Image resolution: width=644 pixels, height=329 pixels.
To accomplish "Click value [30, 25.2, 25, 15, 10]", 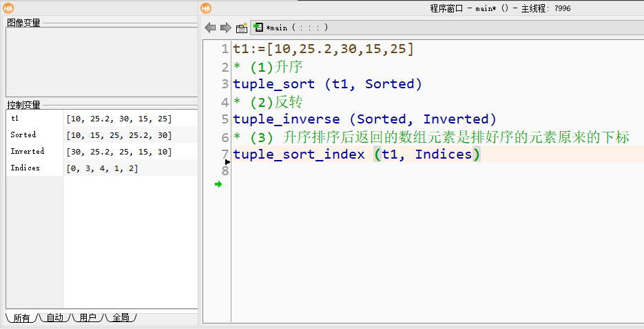I will (x=119, y=152).
